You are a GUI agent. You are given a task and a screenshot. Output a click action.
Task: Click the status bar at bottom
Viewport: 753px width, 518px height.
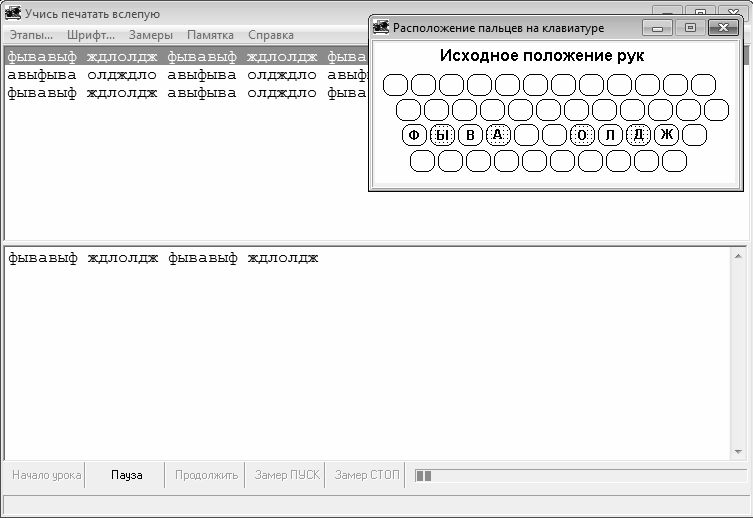click(x=376, y=504)
